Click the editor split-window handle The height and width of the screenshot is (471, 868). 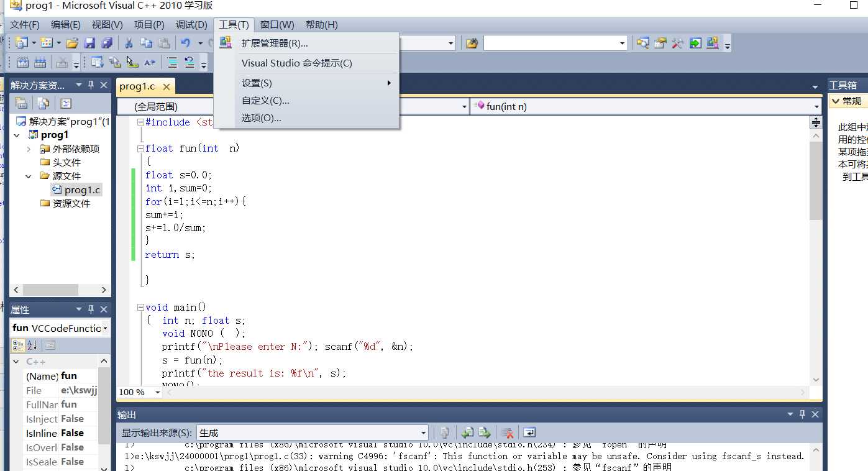tap(816, 122)
